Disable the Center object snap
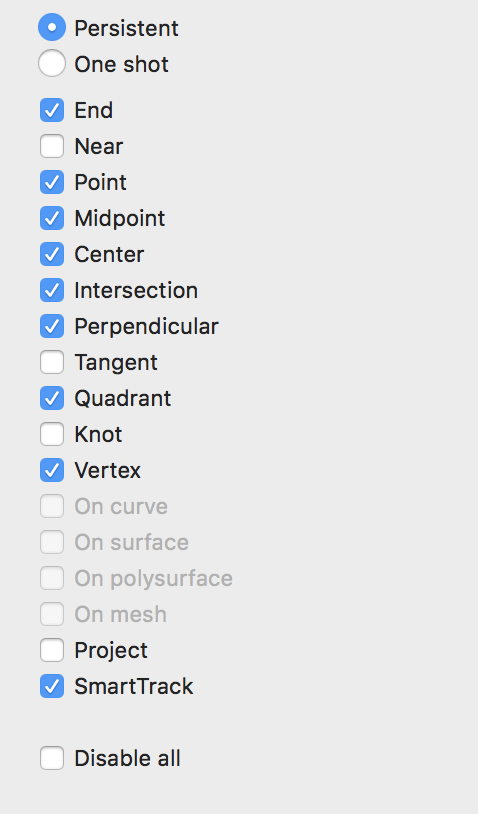The image size is (478, 814). click(x=52, y=254)
